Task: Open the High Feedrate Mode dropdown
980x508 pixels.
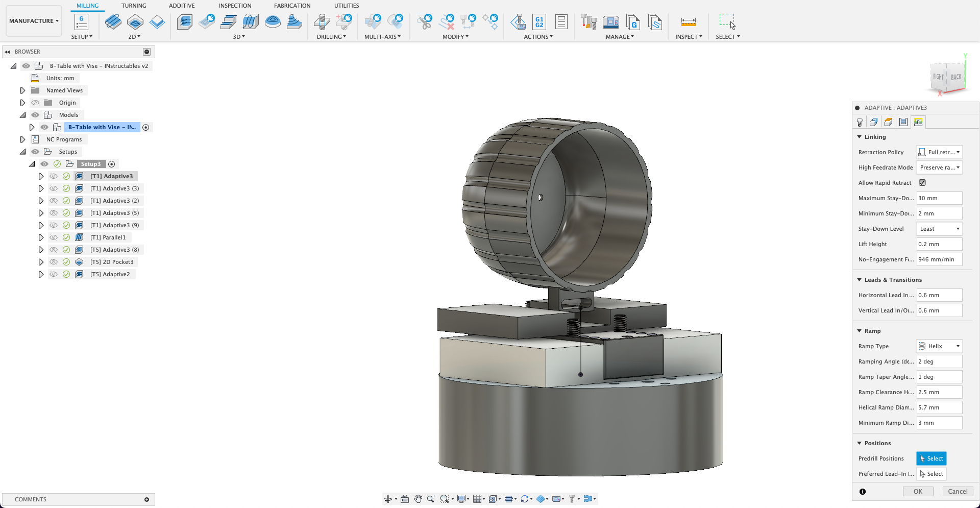Action: [939, 167]
